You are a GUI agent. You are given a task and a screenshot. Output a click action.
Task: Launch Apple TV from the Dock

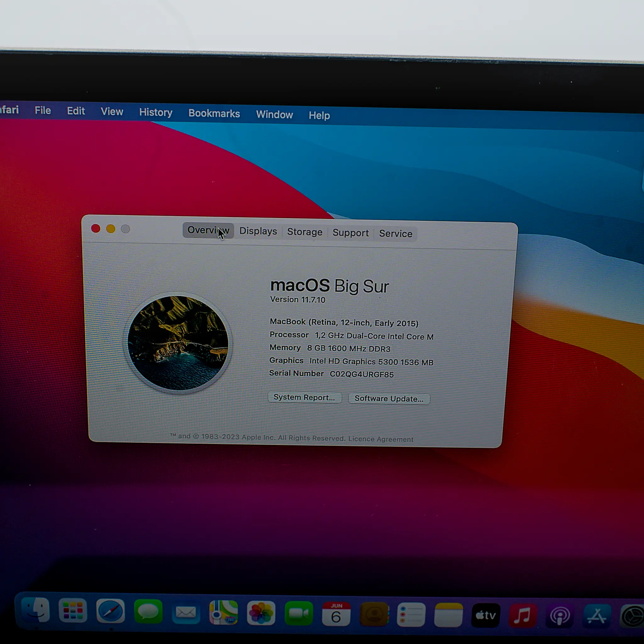click(486, 616)
